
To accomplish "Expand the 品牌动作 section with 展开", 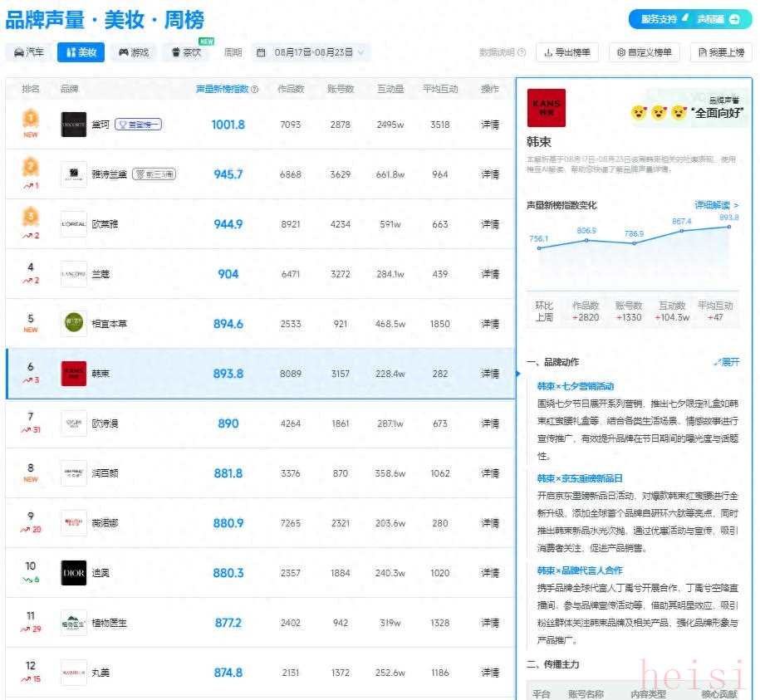I will pyautogui.click(x=726, y=362).
